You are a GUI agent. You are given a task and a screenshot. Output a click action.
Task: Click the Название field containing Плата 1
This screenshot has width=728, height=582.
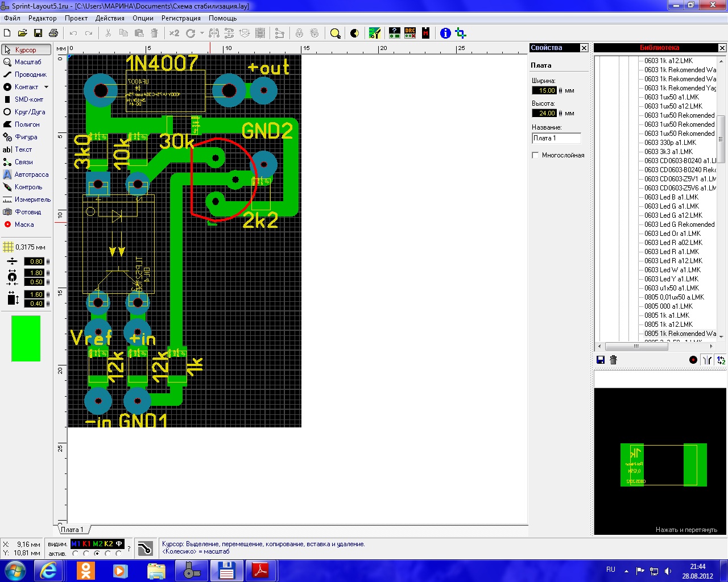tap(556, 138)
